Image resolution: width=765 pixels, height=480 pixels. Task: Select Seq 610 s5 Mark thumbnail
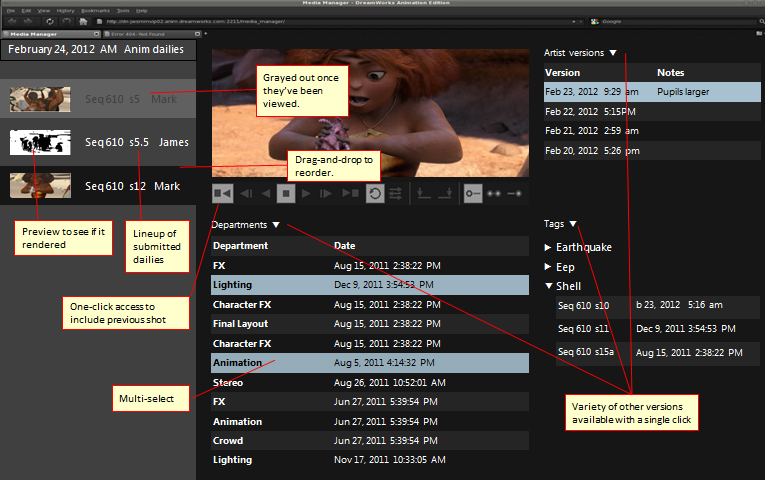pos(40,99)
